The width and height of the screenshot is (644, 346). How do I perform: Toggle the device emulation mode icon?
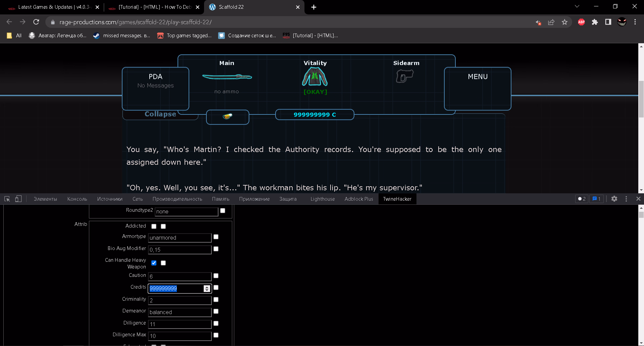coord(18,199)
